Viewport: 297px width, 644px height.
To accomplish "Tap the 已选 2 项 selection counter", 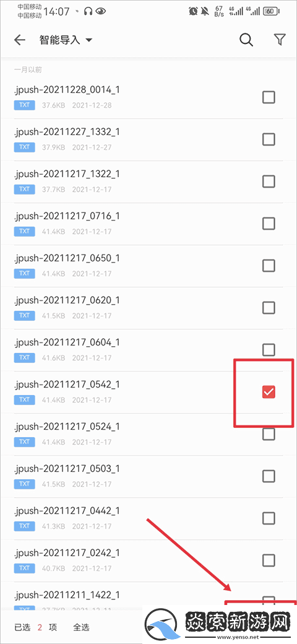I will [x=35, y=627].
